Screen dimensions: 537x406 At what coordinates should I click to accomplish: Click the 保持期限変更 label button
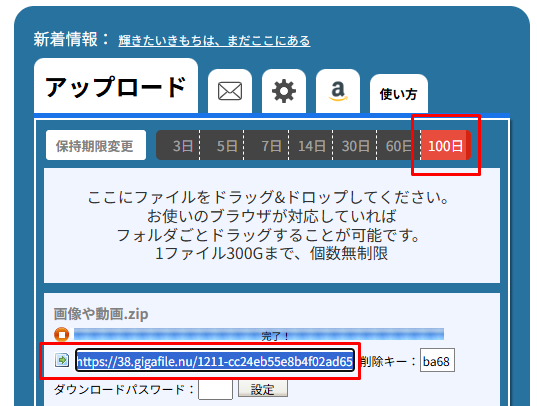[x=96, y=145]
